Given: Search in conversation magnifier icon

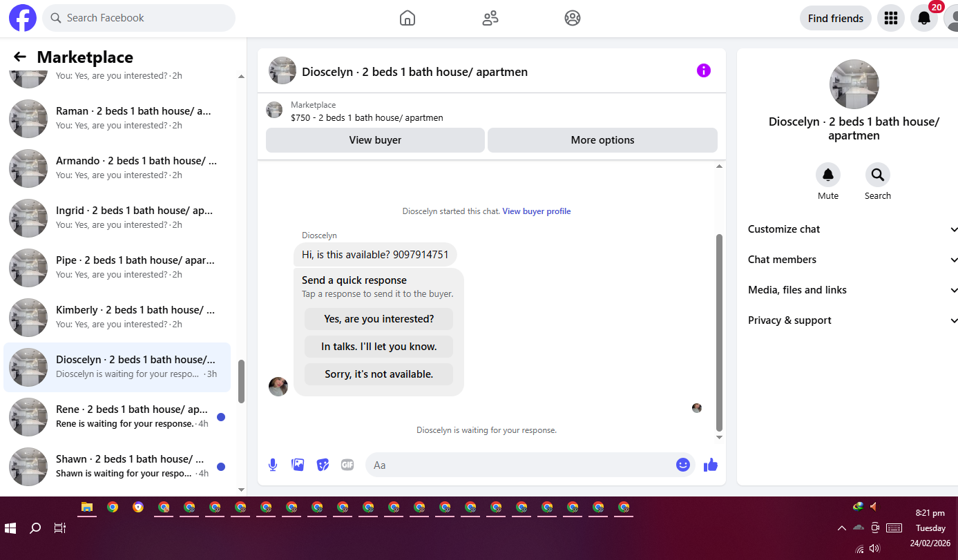Looking at the screenshot, I should 878,175.
